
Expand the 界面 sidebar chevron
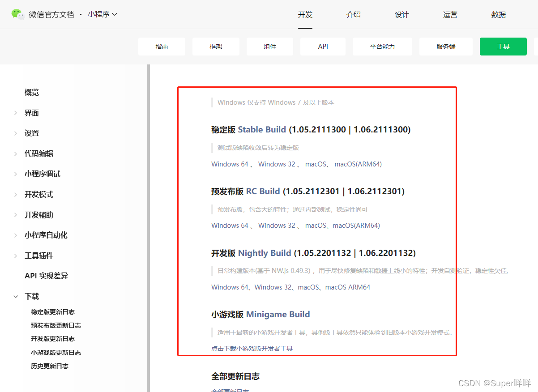coord(15,113)
